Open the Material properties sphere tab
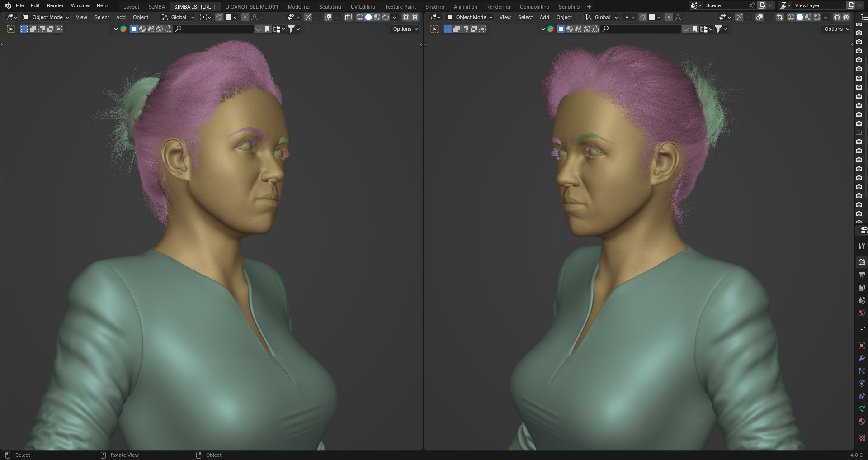Image resolution: width=868 pixels, height=460 pixels. coord(861,422)
